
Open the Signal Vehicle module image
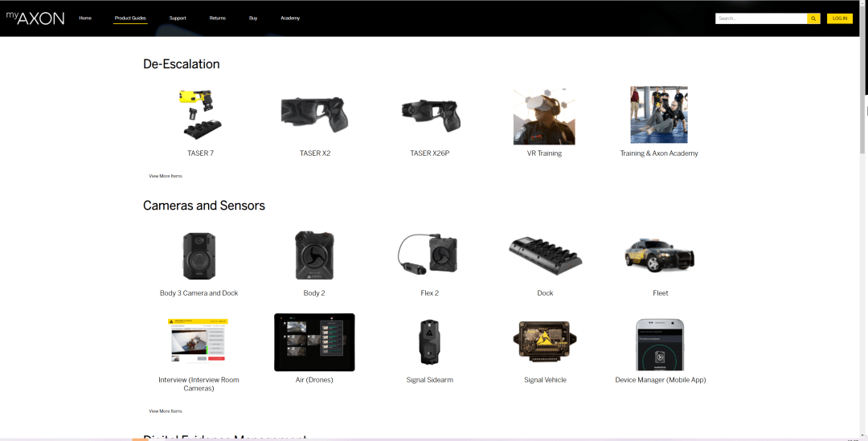tap(545, 342)
